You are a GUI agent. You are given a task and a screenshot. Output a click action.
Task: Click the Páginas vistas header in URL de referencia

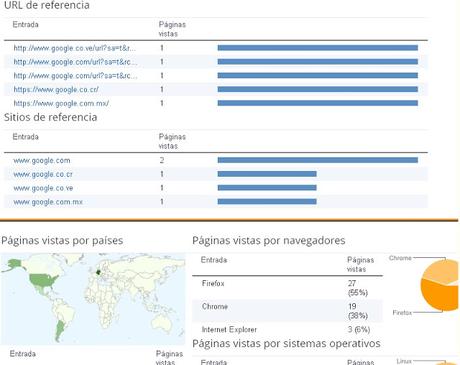pyautogui.click(x=172, y=29)
